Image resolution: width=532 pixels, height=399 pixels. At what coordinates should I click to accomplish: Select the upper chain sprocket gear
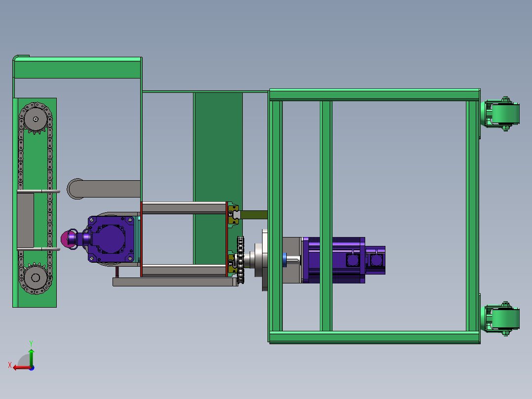36,119
